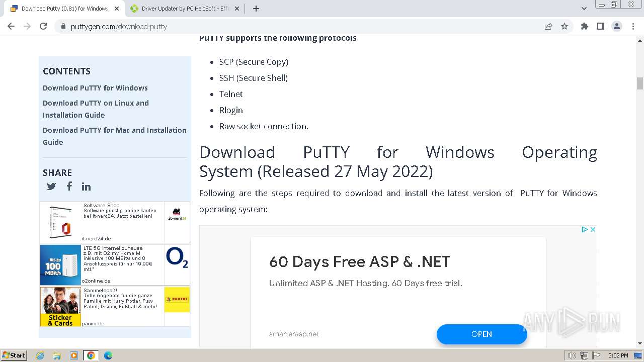Close the Download Putty tab
Screen dimensions: 644x362
point(117,9)
